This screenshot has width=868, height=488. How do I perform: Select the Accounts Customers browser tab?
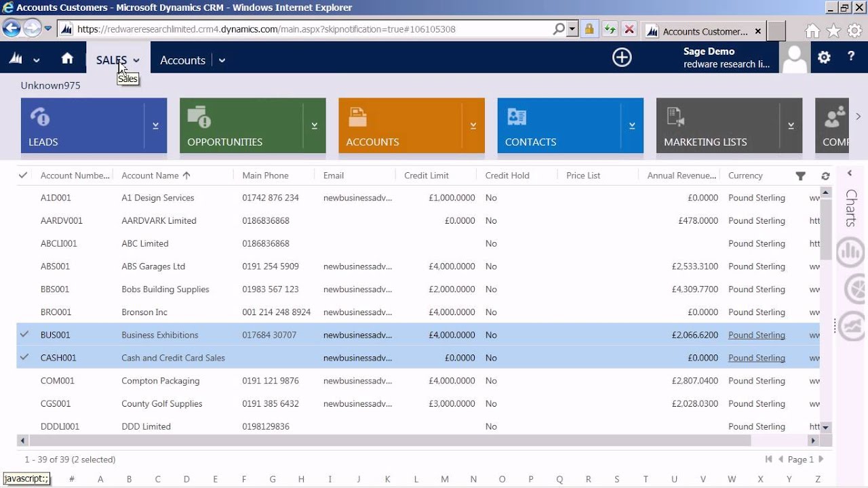(x=705, y=31)
